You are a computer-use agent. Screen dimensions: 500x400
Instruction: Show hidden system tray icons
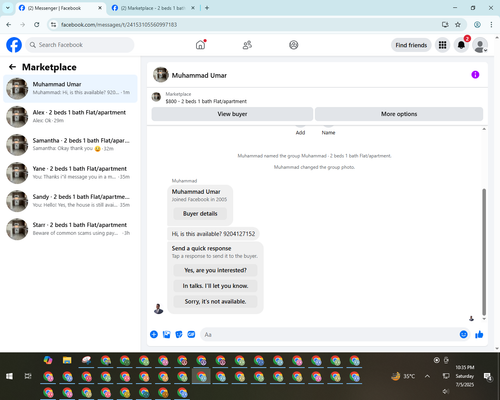(x=427, y=376)
